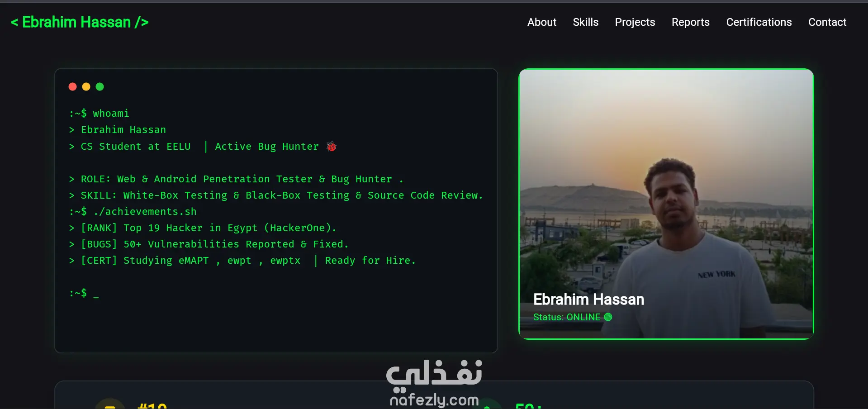
Task: View the Certifications section
Action: 759,22
